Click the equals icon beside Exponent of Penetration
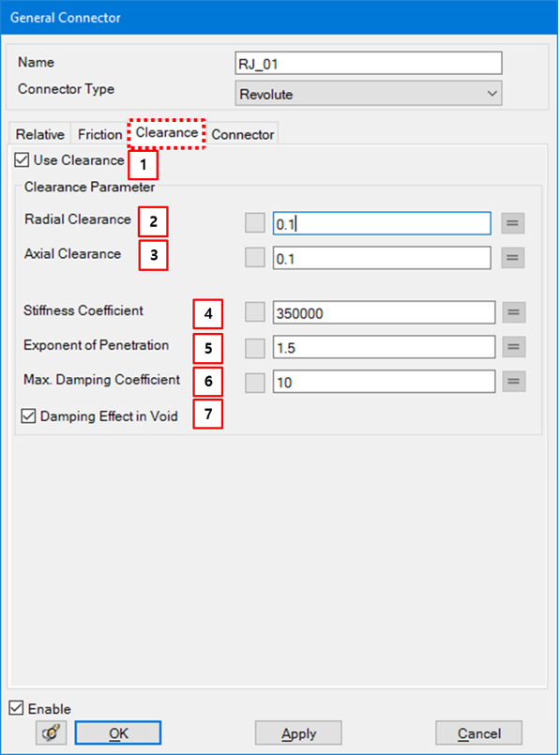This screenshot has height=755, width=560. [513, 347]
